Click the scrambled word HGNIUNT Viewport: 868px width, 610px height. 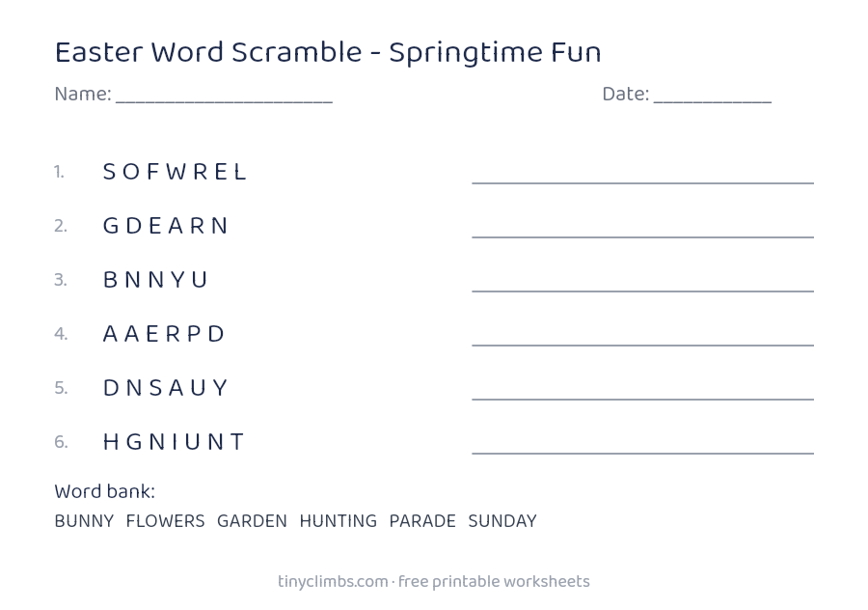(x=174, y=442)
